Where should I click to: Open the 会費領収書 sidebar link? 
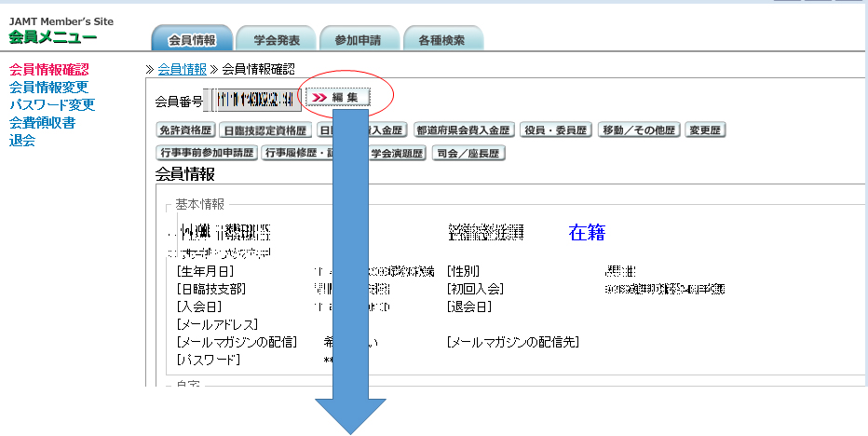(x=42, y=122)
